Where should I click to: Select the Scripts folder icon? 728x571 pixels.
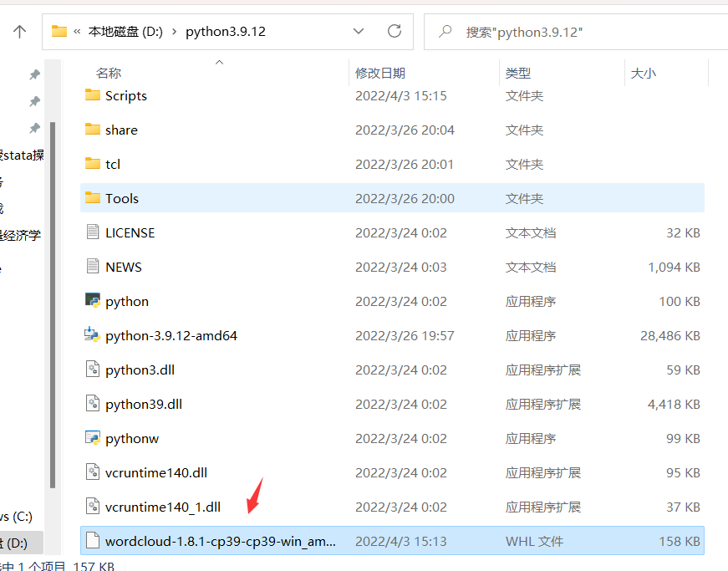click(x=93, y=94)
